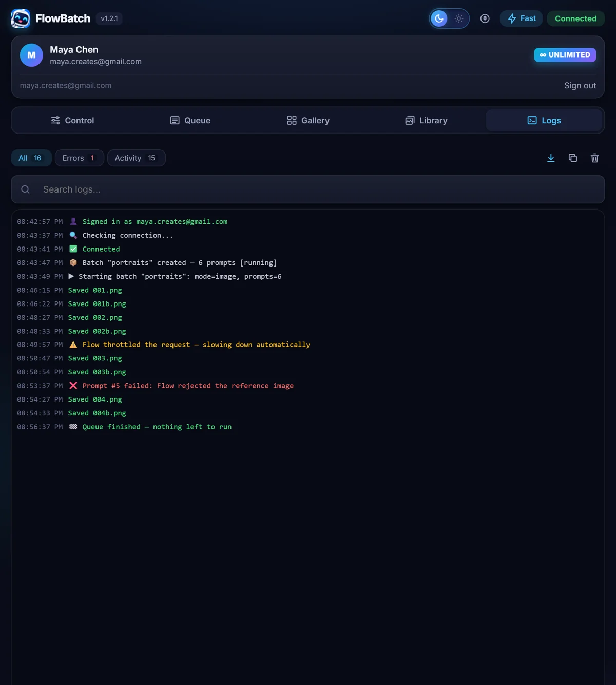Image resolution: width=616 pixels, height=685 pixels.
Task: Switch to dark mode moon toggle
Action: click(439, 18)
